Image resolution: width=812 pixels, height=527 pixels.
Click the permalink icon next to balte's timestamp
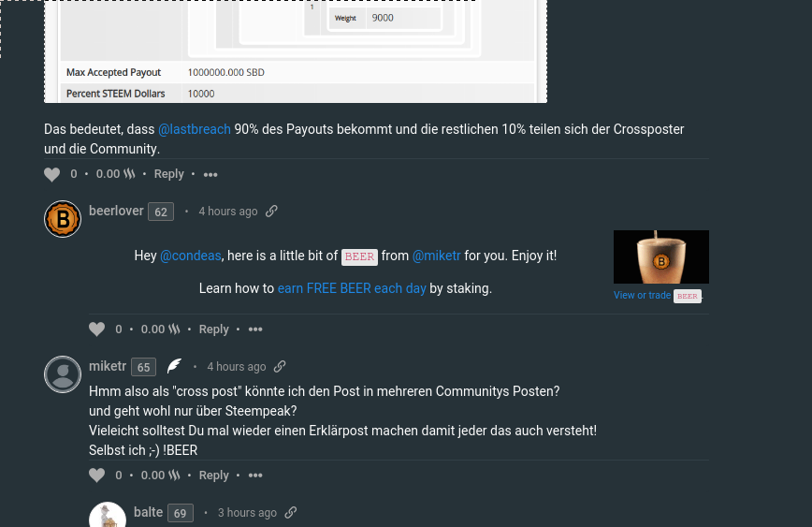291,512
